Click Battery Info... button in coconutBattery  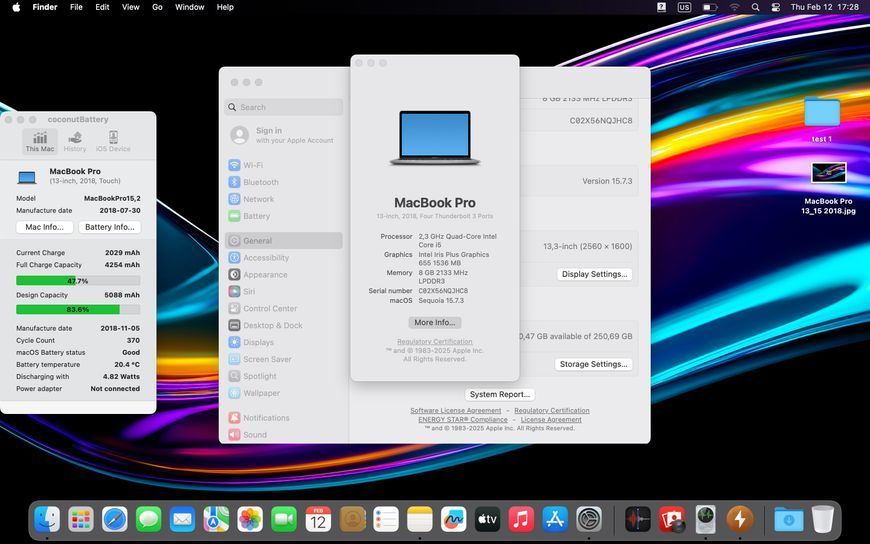[110, 227]
